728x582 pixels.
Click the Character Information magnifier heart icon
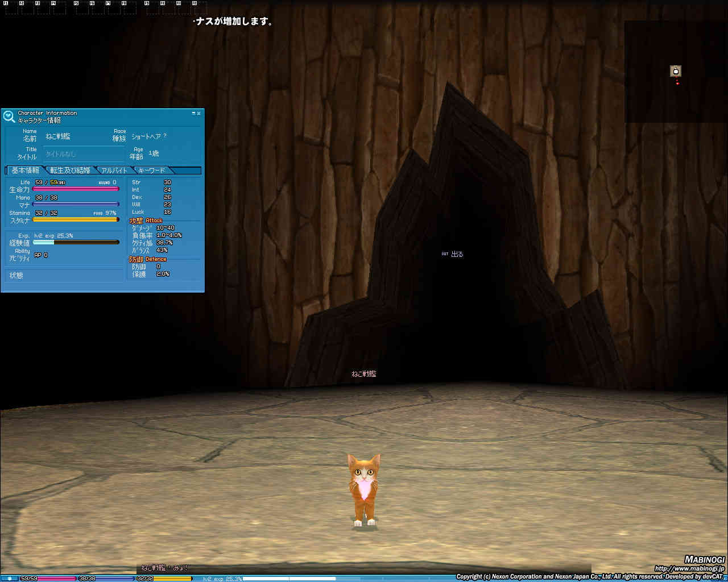tap(9, 117)
